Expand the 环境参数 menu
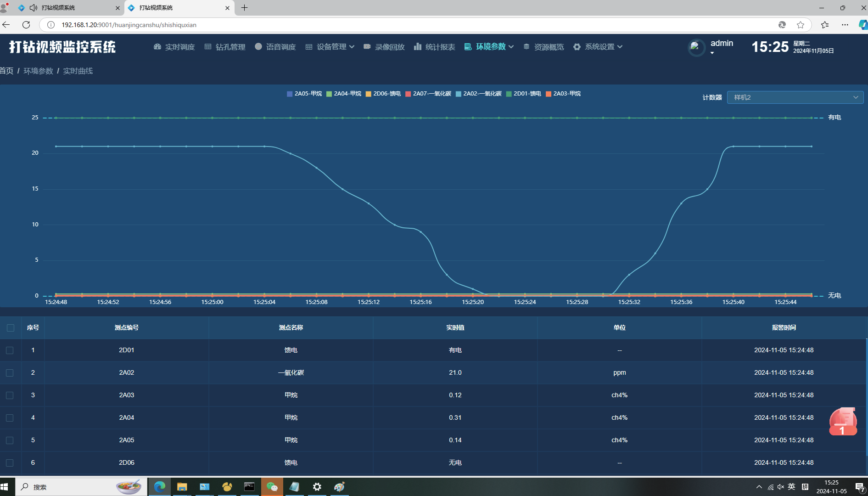 coord(490,47)
